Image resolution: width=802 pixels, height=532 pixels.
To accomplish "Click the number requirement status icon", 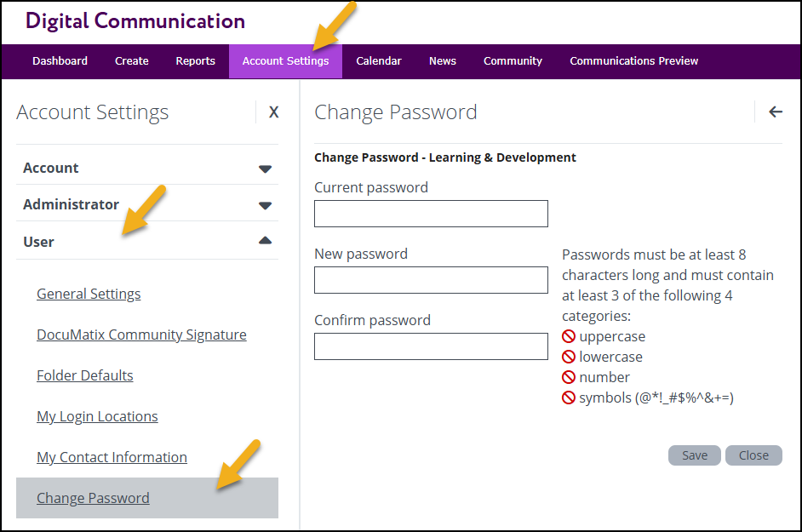I will tap(569, 377).
